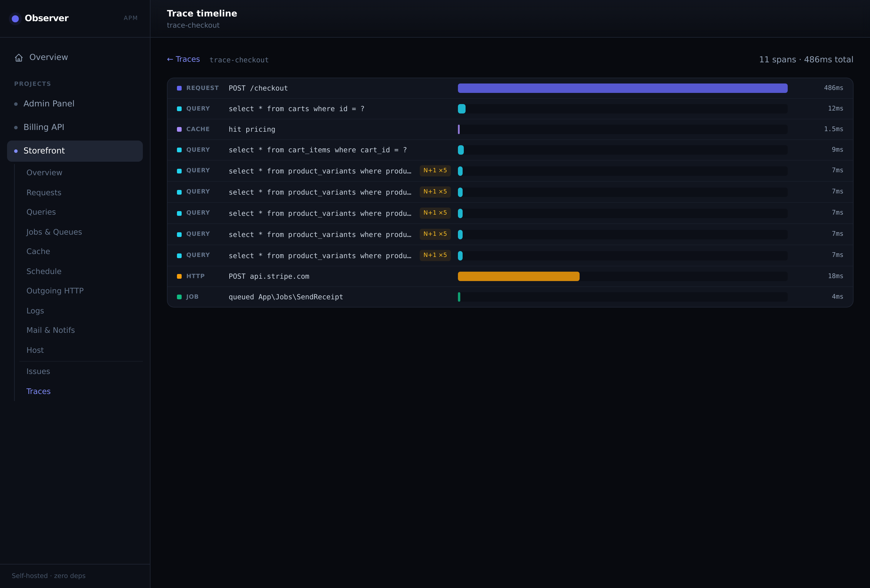Screen dimensions: 870x588
Task: Select the Storefront project
Action: [x=75, y=151]
